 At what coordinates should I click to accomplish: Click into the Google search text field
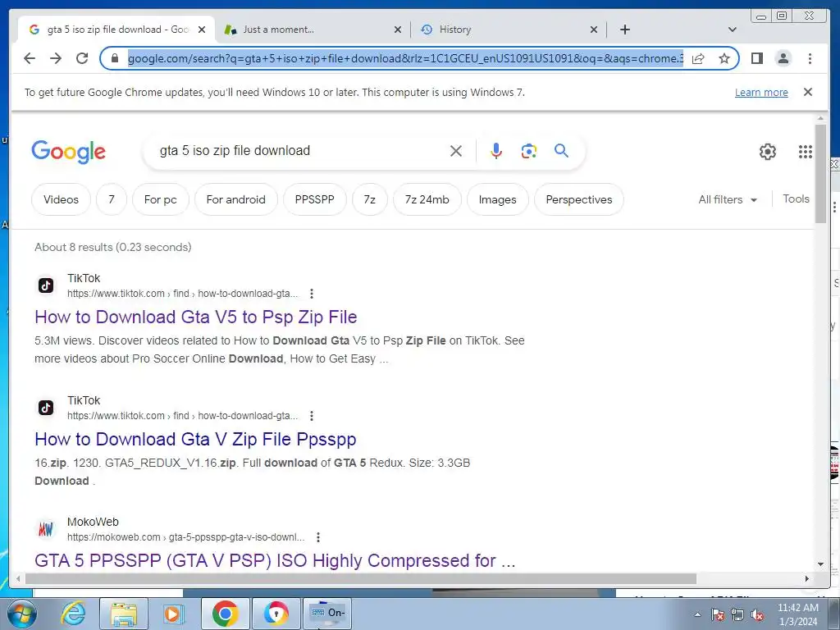pos(300,151)
